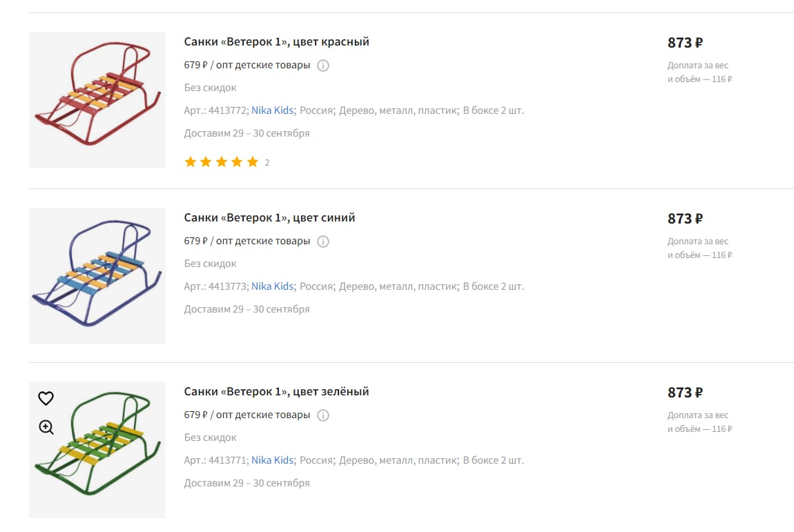Screen dimensions: 794x532
Task: Open blue sled product thumbnail
Action: (97, 276)
